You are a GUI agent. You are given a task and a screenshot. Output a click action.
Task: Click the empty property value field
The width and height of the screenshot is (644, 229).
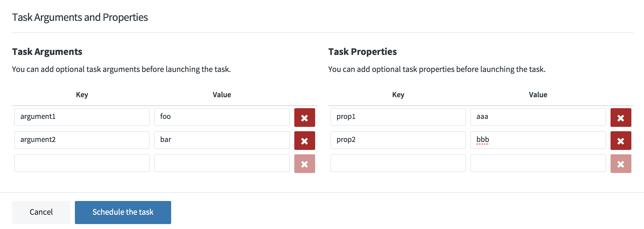538,163
